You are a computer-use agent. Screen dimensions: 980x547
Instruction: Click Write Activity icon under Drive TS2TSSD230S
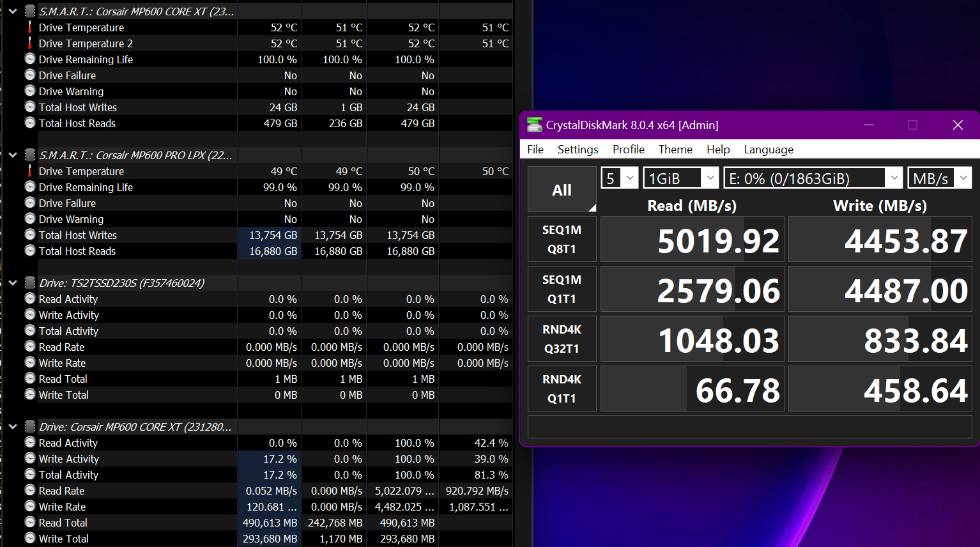pos(30,314)
